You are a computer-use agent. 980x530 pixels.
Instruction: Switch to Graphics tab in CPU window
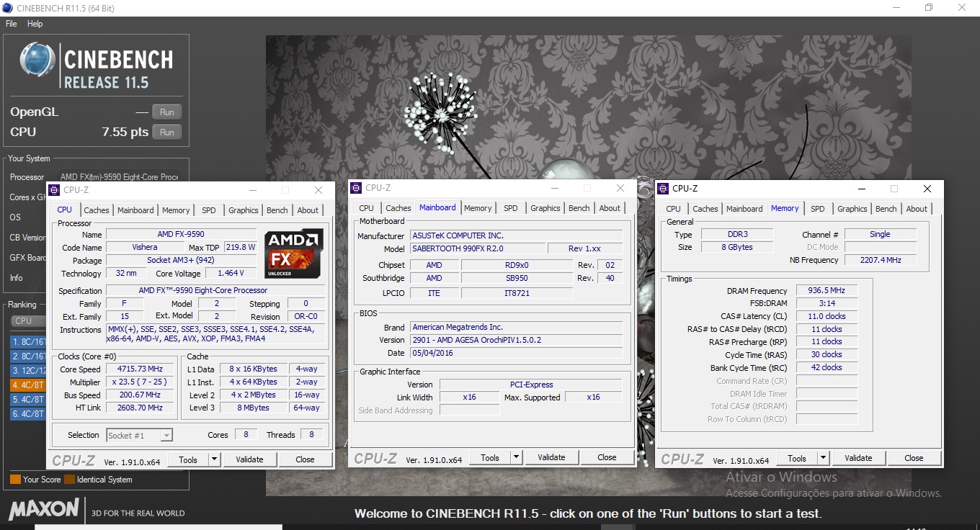pos(243,210)
